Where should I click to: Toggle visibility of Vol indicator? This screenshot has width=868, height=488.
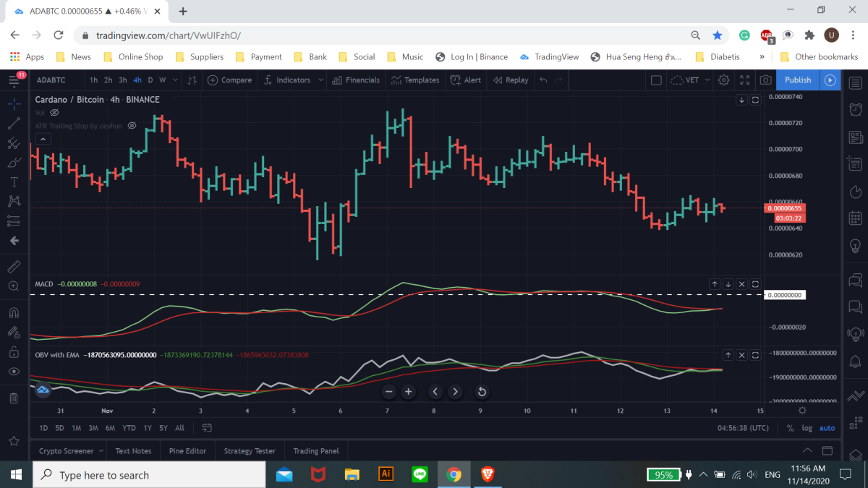point(55,113)
